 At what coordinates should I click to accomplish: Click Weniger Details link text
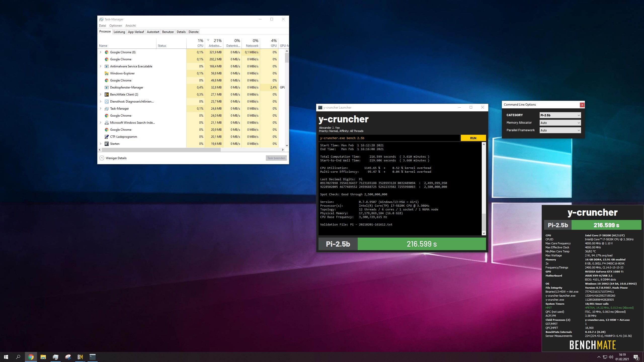(x=116, y=158)
